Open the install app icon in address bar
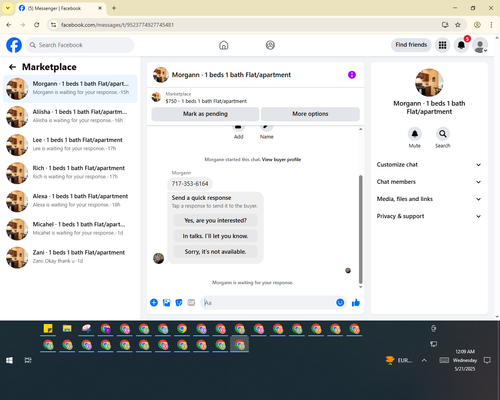 click(x=445, y=25)
